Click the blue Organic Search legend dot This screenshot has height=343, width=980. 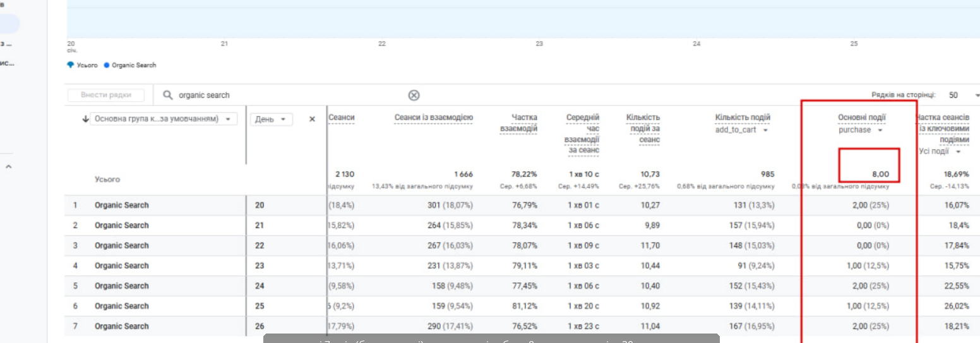click(107, 65)
